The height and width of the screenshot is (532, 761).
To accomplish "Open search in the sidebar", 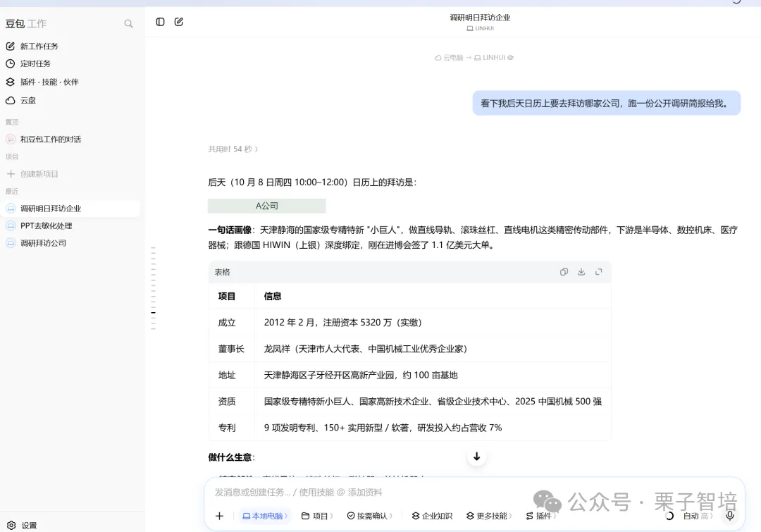I will tap(128, 24).
